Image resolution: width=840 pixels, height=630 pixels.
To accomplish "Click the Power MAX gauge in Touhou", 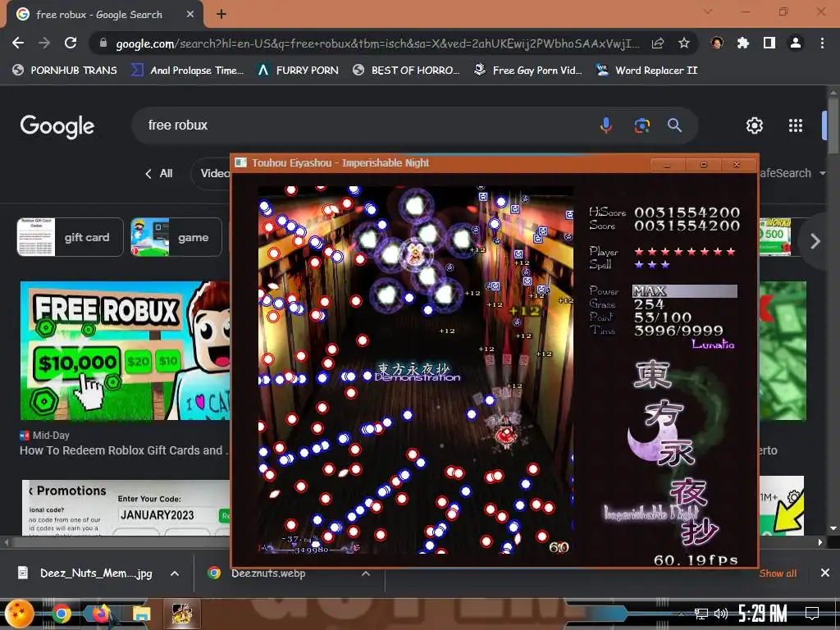I will (685, 291).
